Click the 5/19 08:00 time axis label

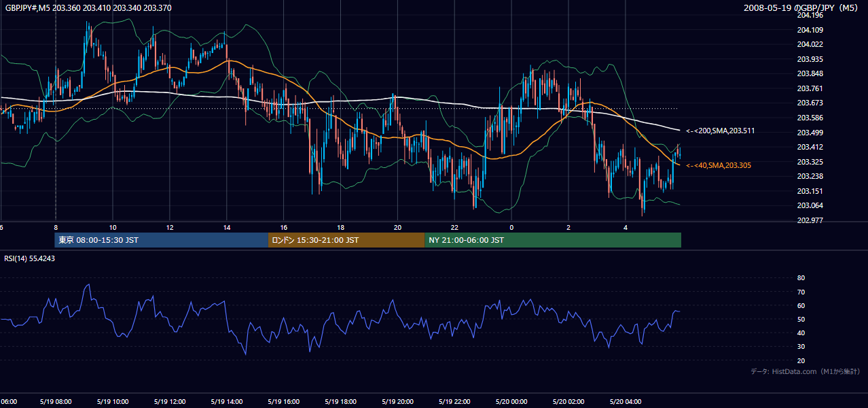(x=56, y=401)
